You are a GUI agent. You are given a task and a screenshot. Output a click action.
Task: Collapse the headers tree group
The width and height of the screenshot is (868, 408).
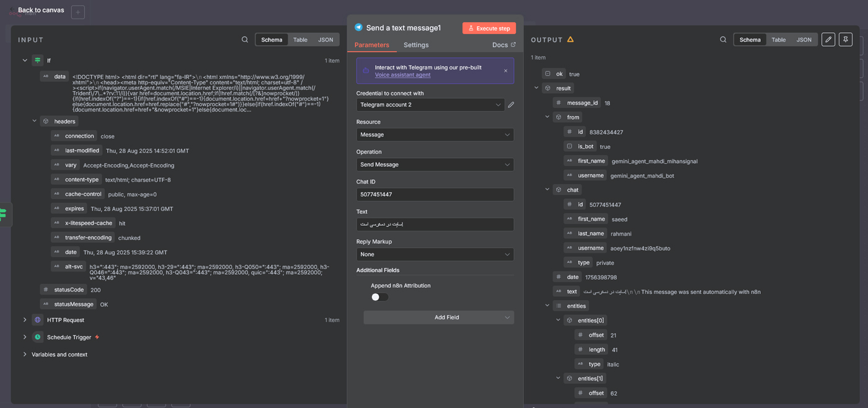click(34, 122)
